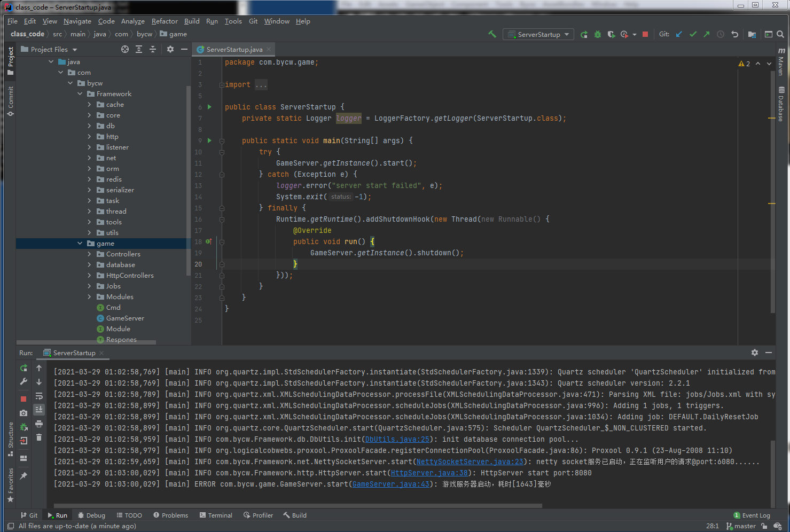Click the Run console horizontal scrollbar

point(298,505)
